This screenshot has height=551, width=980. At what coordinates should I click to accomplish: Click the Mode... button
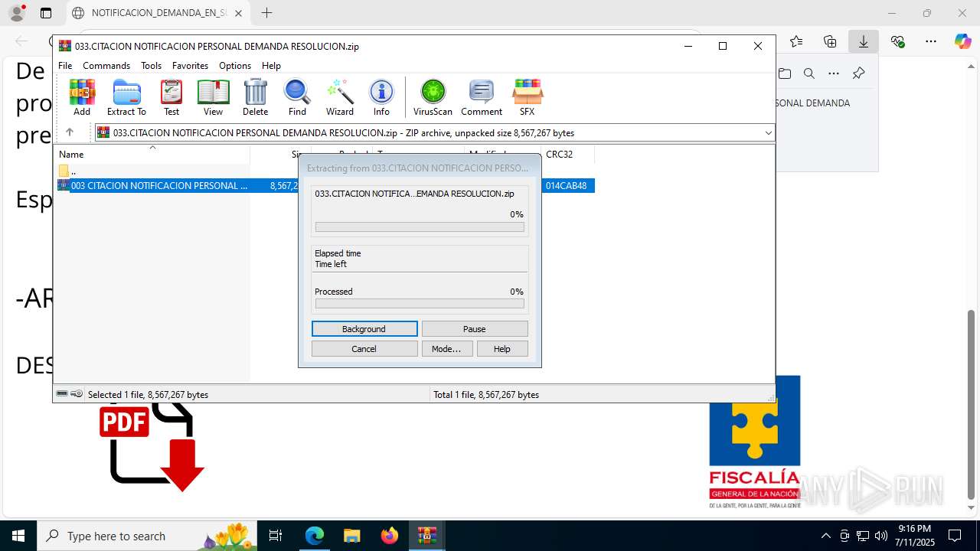pos(446,349)
